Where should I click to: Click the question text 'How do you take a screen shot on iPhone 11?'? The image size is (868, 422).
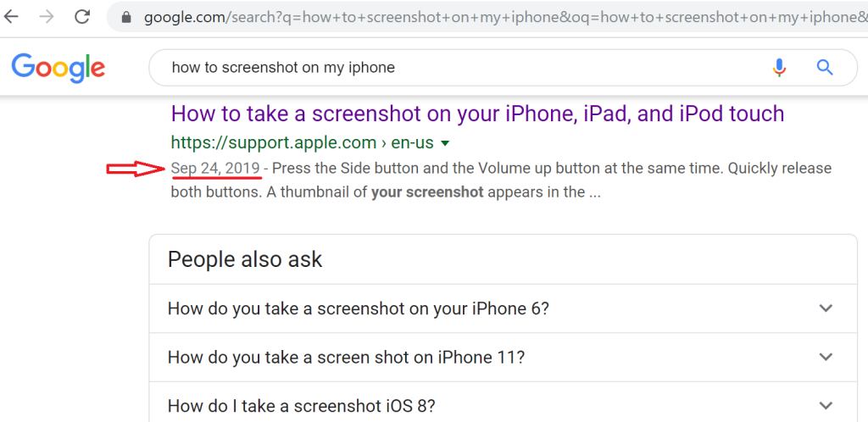346,358
